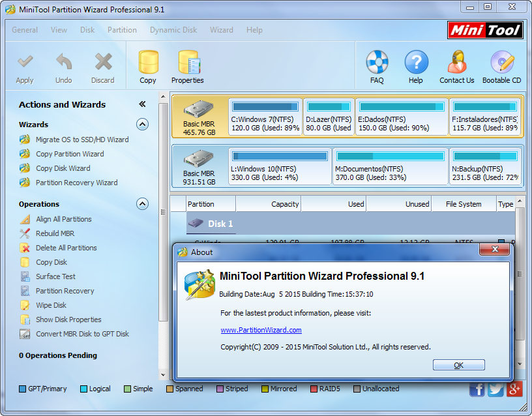
Task: Open the www.PartitionWizard.com link
Action: tap(261, 330)
